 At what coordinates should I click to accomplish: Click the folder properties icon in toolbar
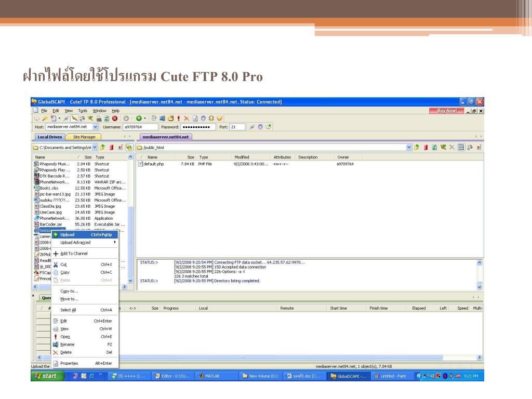click(x=195, y=118)
